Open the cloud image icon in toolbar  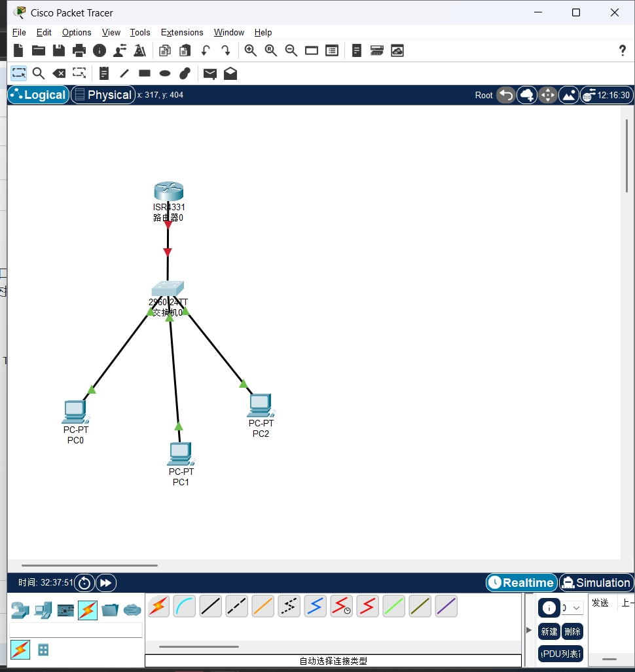tap(397, 50)
